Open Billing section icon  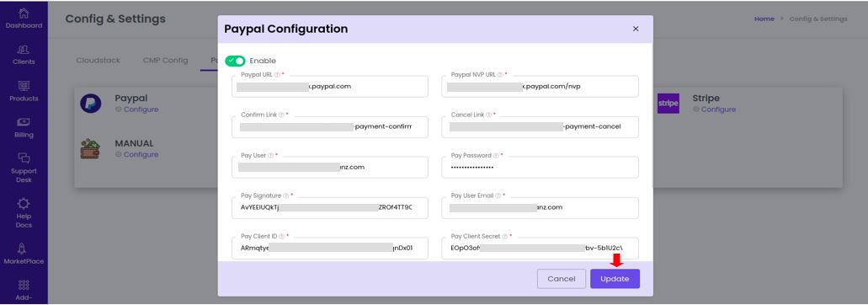24,122
